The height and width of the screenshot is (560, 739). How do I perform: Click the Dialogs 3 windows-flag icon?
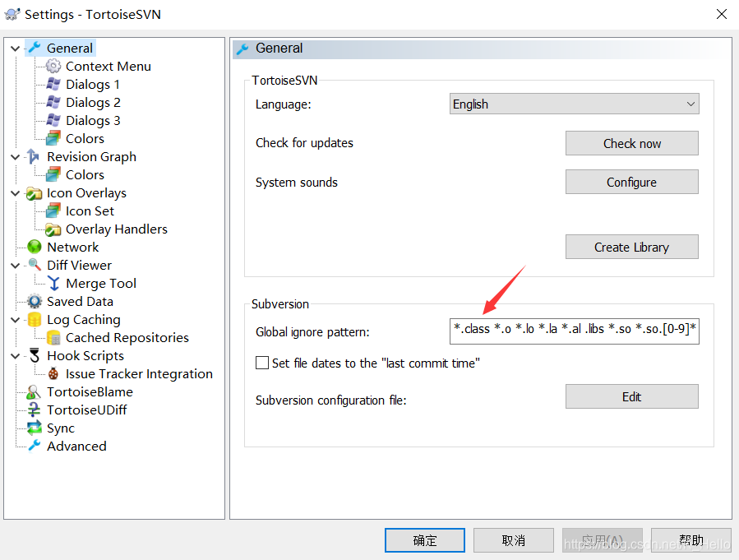(x=53, y=120)
